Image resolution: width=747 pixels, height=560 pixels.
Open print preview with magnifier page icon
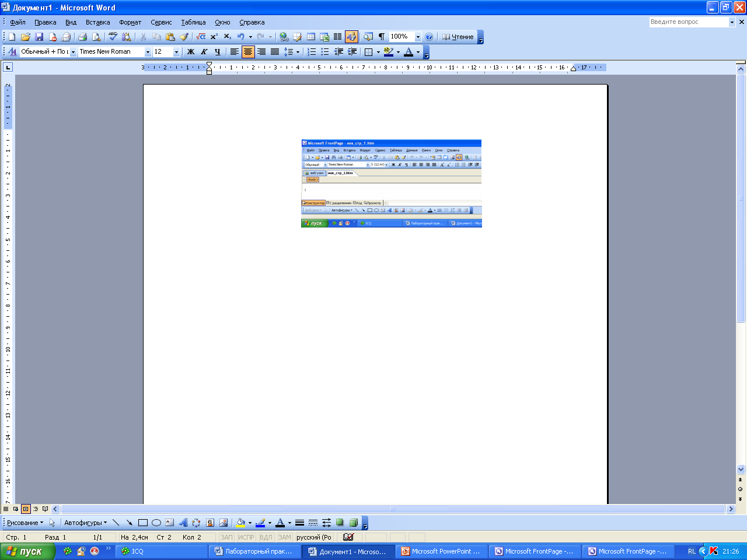96,37
